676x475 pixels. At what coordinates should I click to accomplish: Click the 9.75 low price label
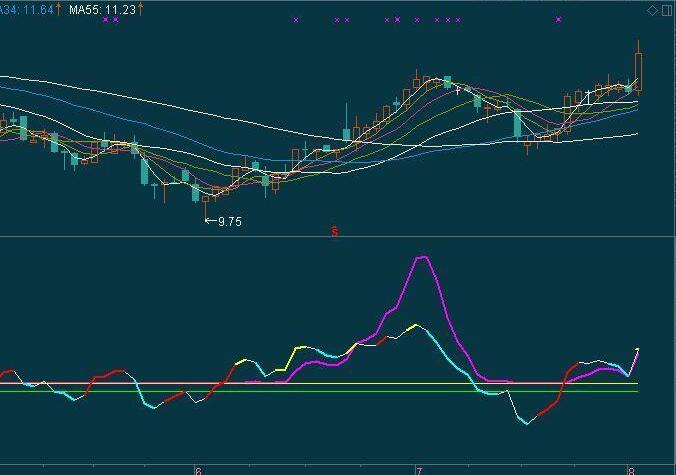pos(230,222)
